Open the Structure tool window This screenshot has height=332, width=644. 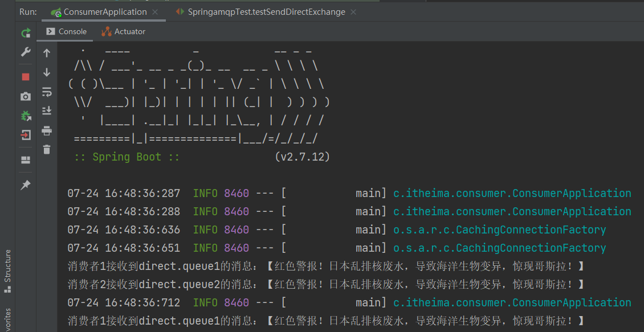click(7, 271)
